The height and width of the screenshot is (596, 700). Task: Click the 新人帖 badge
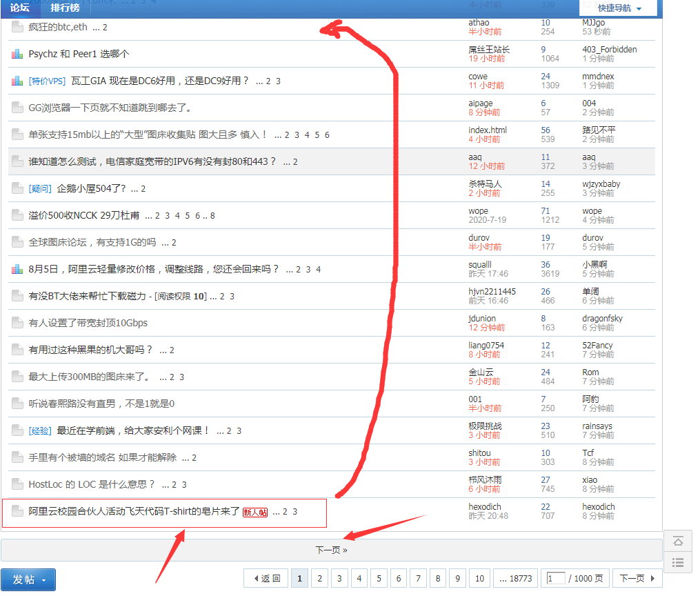pos(255,512)
